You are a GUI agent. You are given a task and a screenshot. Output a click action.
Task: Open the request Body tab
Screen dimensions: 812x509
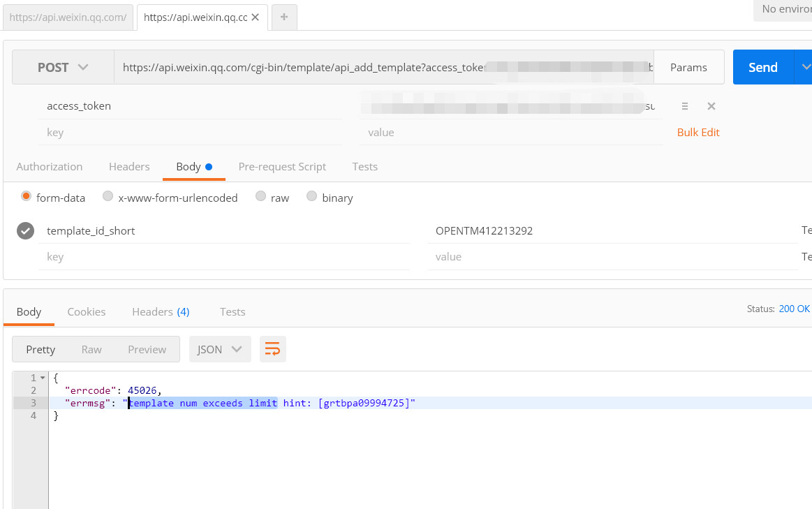point(193,167)
